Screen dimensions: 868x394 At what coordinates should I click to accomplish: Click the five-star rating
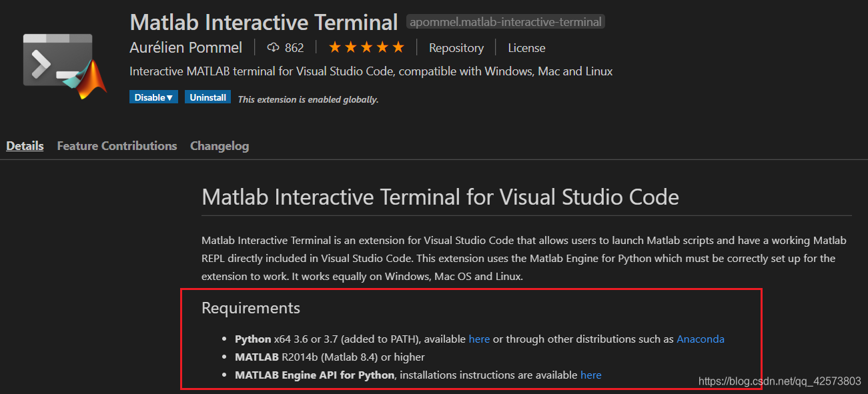(366, 47)
